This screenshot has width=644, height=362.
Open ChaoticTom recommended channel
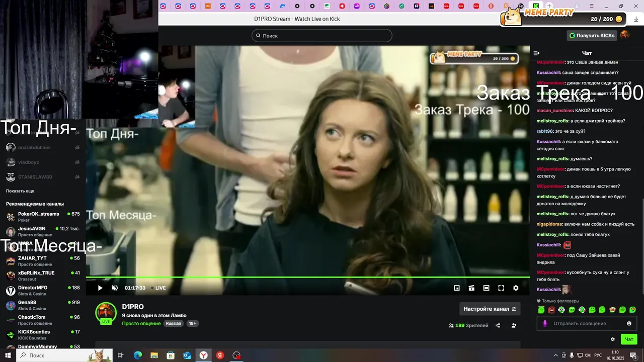pyautogui.click(x=43, y=320)
